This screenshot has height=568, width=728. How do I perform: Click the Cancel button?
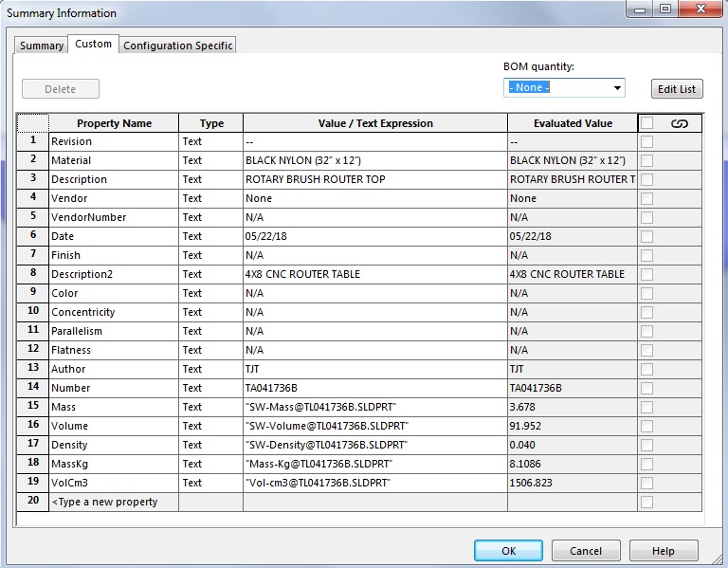point(586,551)
